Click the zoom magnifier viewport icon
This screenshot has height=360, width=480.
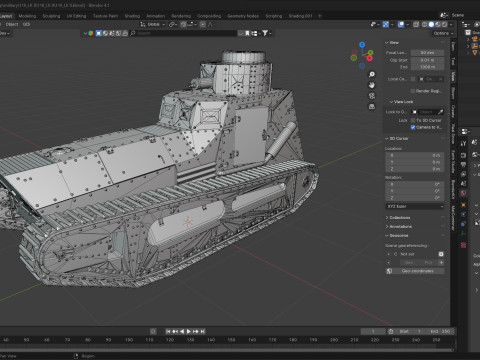tap(372, 74)
